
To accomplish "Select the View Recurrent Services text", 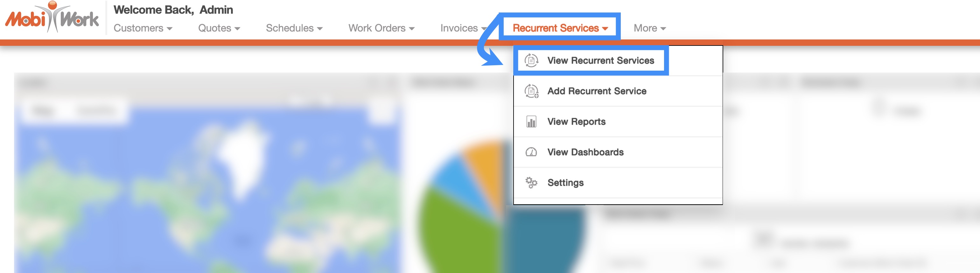I will click(x=600, y=60).
